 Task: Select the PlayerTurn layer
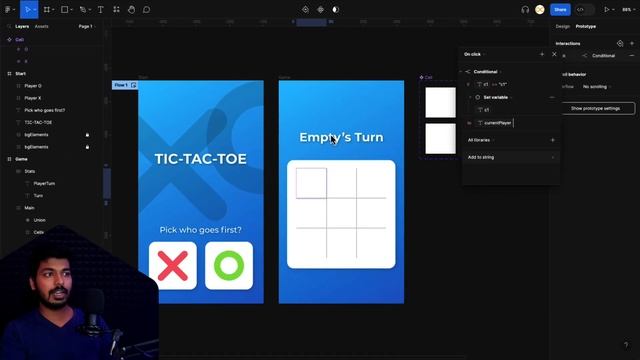coord(44,184)
